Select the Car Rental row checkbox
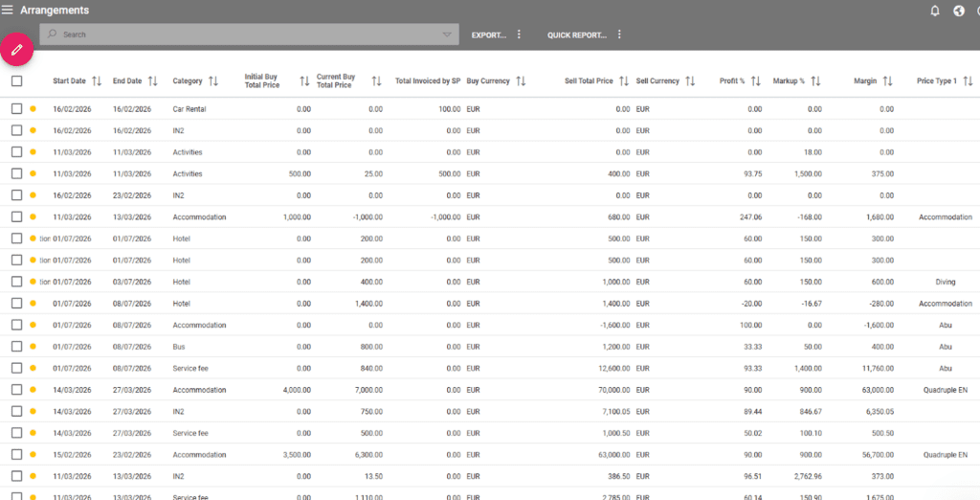 point(17,109)
